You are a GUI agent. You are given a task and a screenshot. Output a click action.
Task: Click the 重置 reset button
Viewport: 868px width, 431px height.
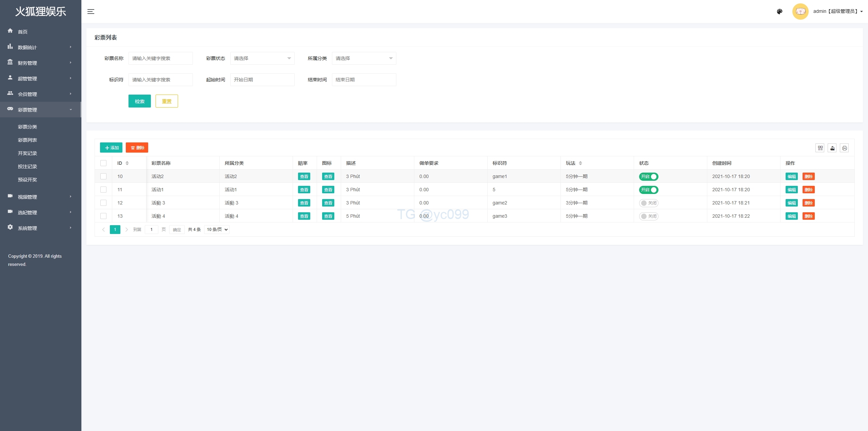pyautogui.click(x=166, y=101)
